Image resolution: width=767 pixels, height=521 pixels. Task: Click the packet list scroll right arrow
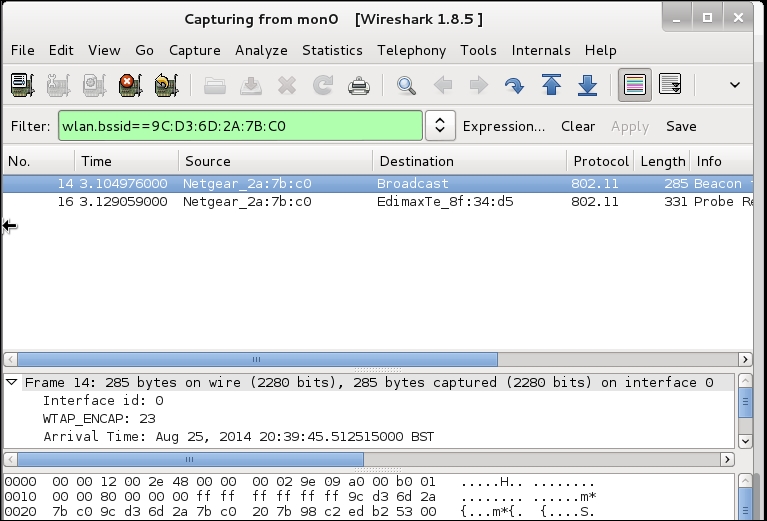(x=745, y=360)
